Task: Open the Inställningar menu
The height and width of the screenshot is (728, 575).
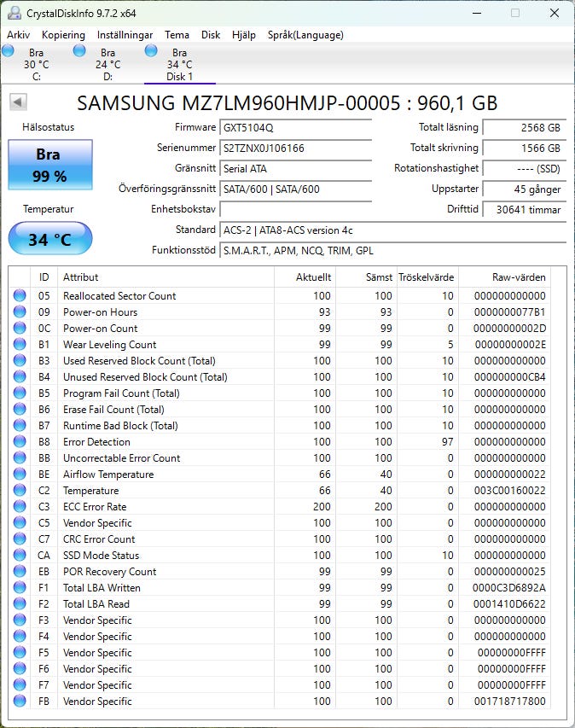Action: [x=125, y=35]
